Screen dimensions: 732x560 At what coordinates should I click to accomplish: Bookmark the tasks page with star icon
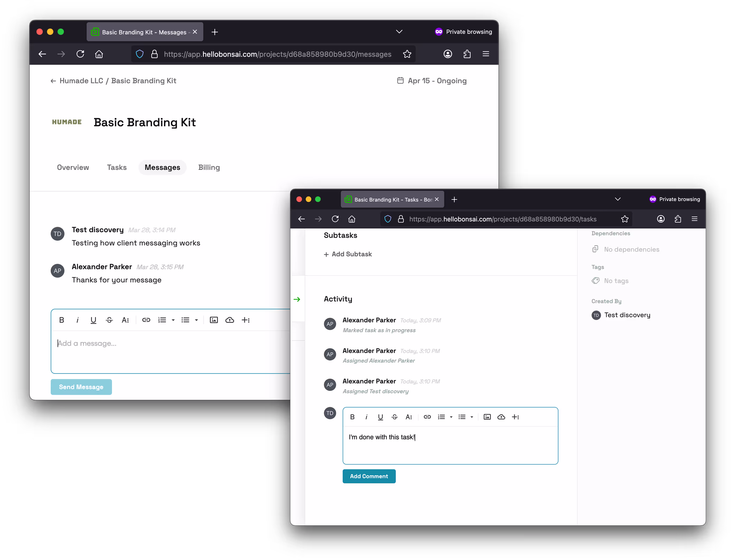click(625, 219)
